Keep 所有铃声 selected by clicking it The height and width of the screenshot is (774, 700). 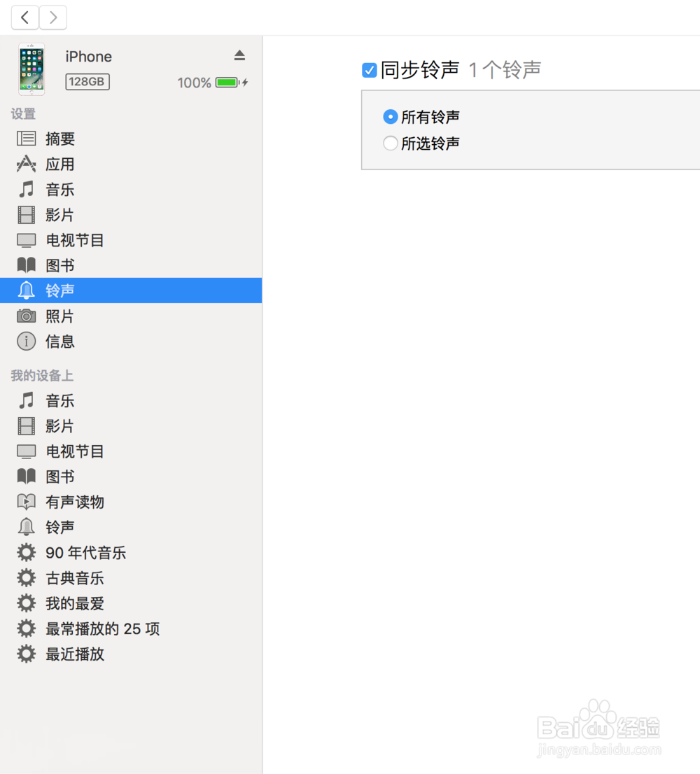pos(390,117)
